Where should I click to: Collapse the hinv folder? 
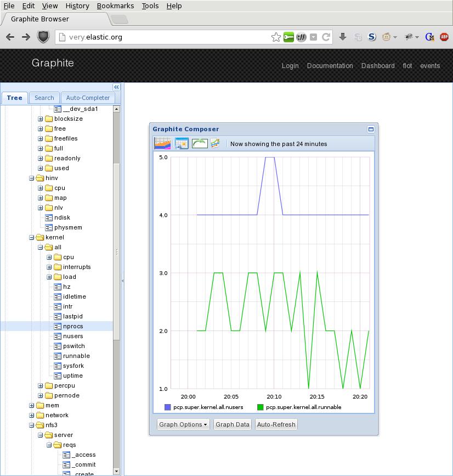pyautogui.click(x=31, y=178)
